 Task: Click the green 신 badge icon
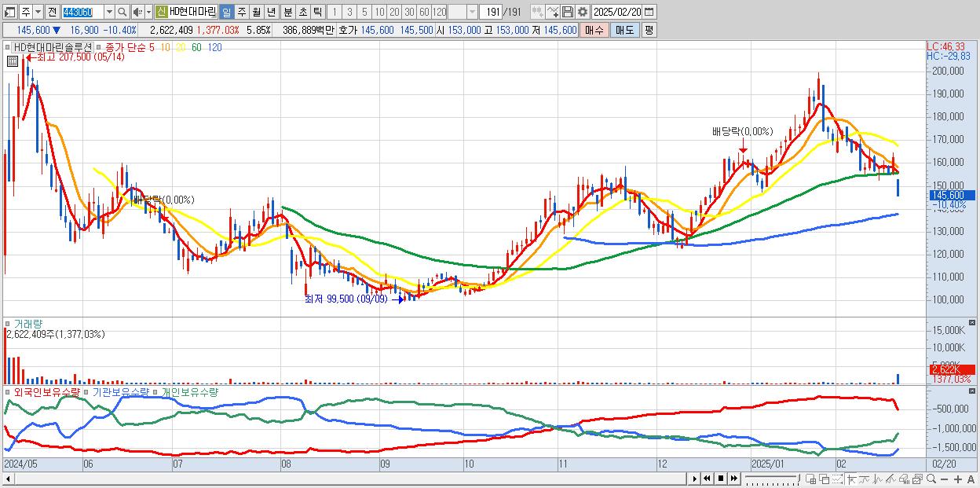coord(161,12)
